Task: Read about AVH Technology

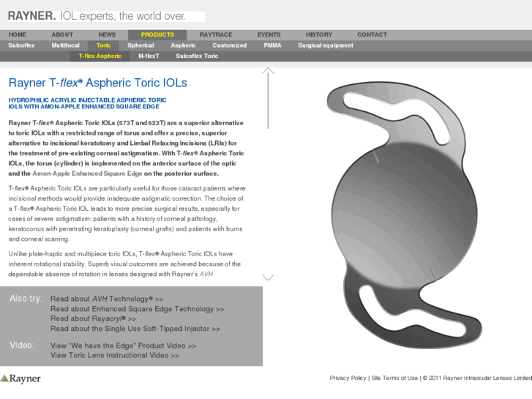Action: (x=107, y=299)
